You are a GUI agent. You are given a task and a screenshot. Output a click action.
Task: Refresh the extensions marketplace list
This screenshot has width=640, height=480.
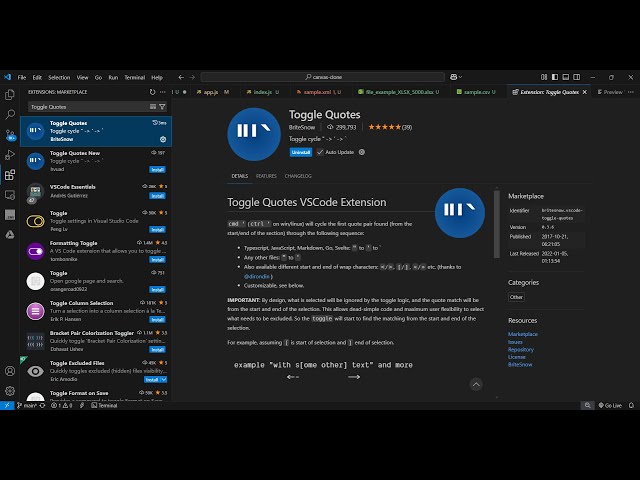pyautogui.click(x=152, y=92)
